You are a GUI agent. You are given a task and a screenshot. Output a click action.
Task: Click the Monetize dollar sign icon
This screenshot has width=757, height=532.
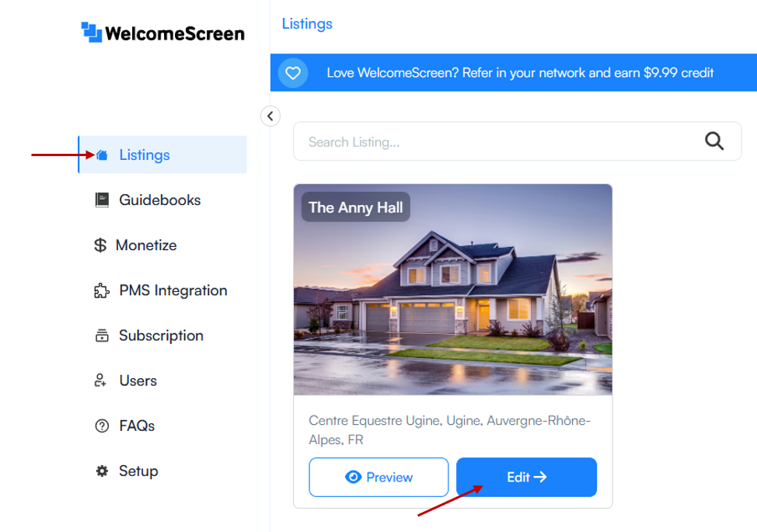point(100,245)
